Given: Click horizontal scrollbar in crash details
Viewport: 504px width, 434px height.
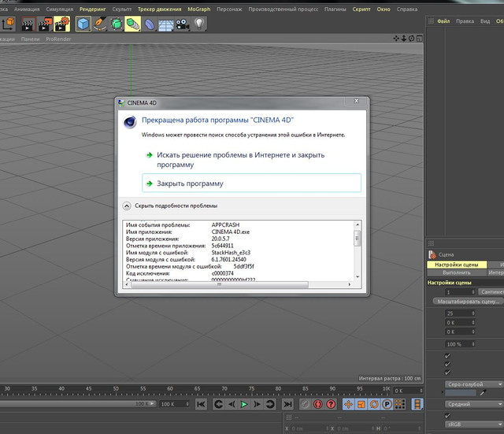Looking at the screenshot, I should (x=220, y=284).
